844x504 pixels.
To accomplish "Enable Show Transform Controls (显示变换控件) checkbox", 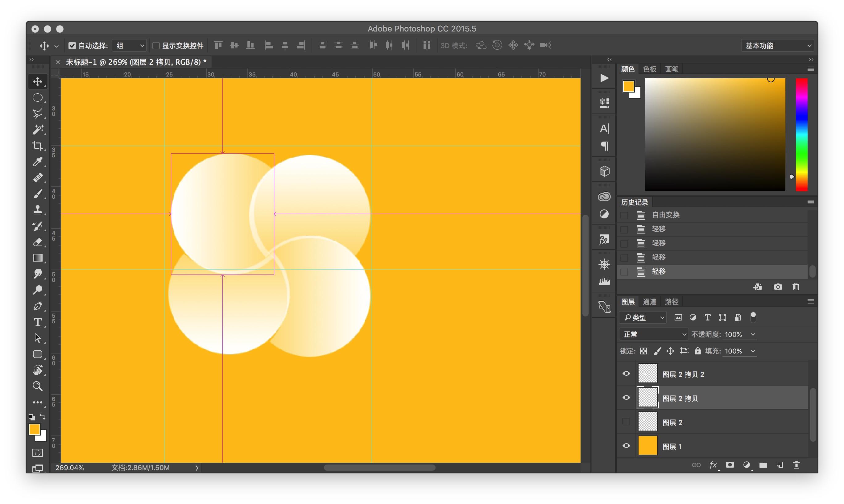I will [x=156, y=46].
